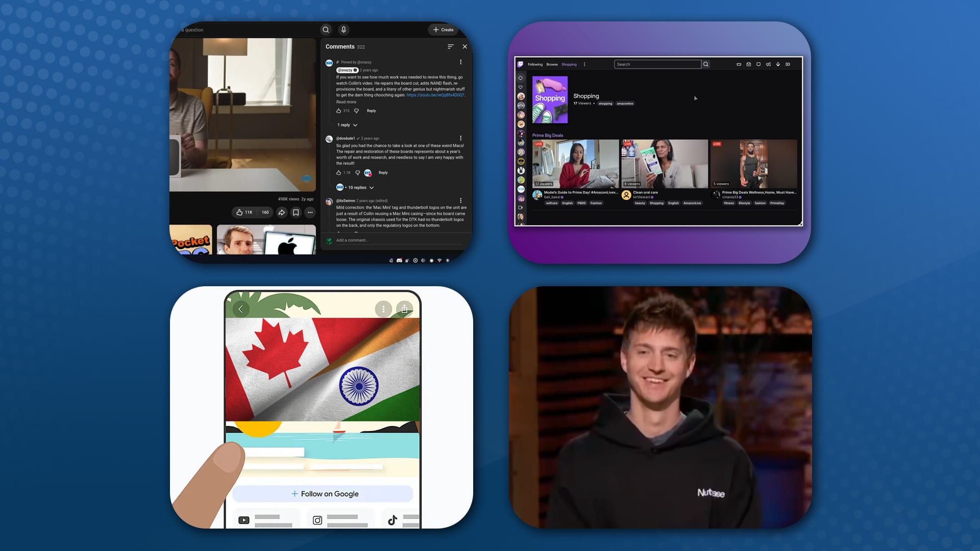Click the 'amazonlive' tag under Shopping

[625, 104]
